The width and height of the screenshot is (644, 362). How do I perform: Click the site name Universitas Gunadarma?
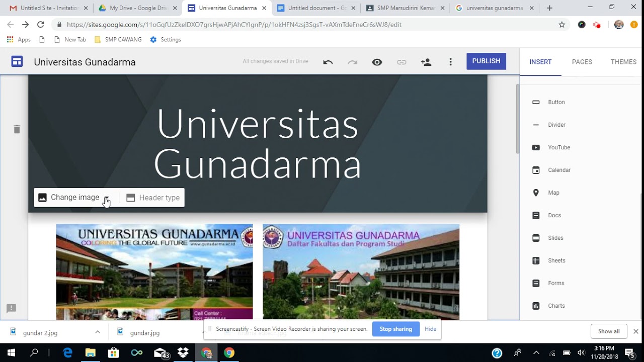[85, 62]
